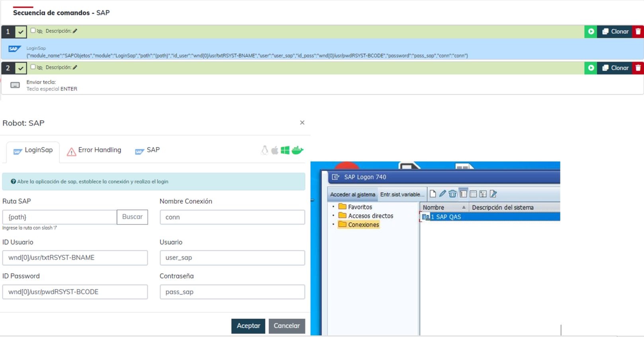The image size is (644, 337).
Task: Click the SAP logo on the LoginSap command
Action: pyautogui.click(x=14, y=49)
